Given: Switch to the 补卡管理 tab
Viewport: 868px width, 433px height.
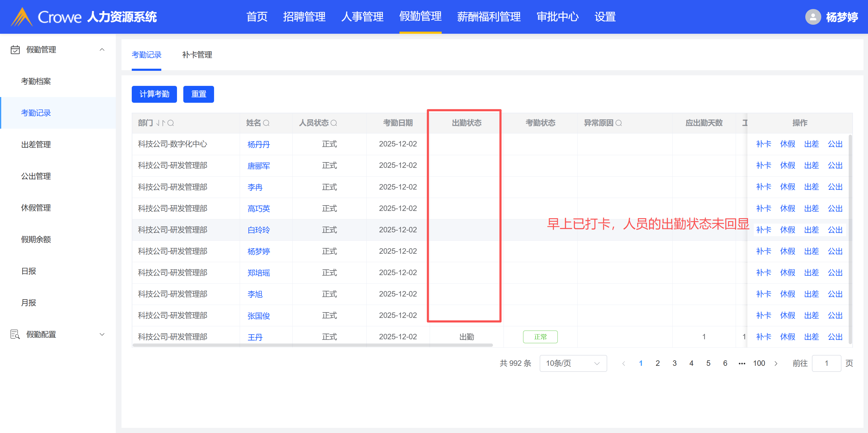Looking at the screenshot, I should coord(197,55).
